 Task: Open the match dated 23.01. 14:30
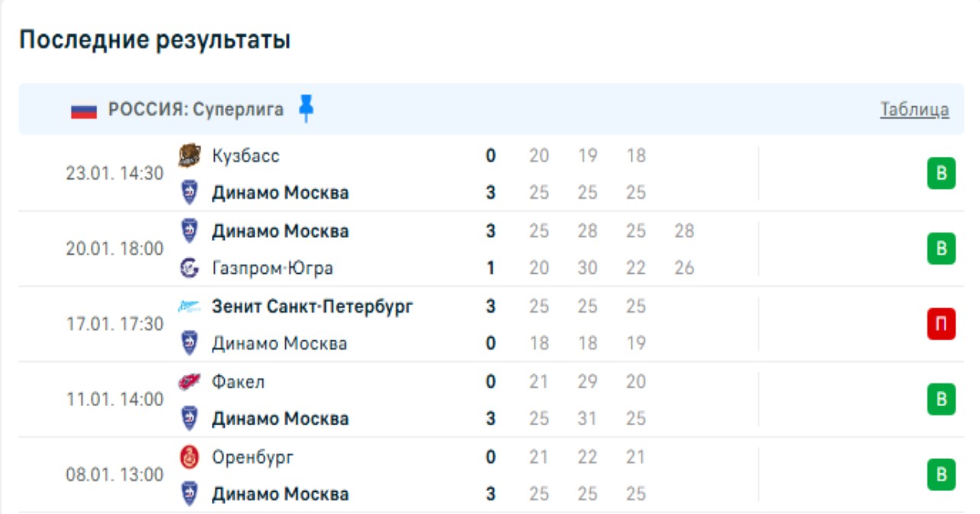pyautogui.click(x=115, y=174)
